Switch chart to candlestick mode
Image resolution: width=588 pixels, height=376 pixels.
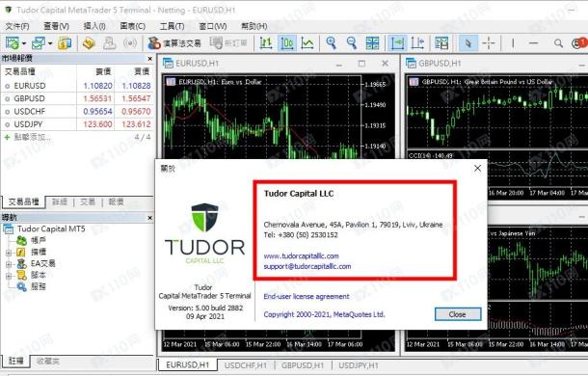coord(287,43)
